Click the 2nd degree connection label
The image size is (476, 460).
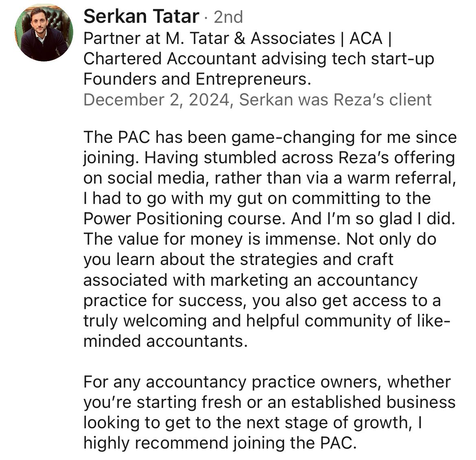(228, 18)
